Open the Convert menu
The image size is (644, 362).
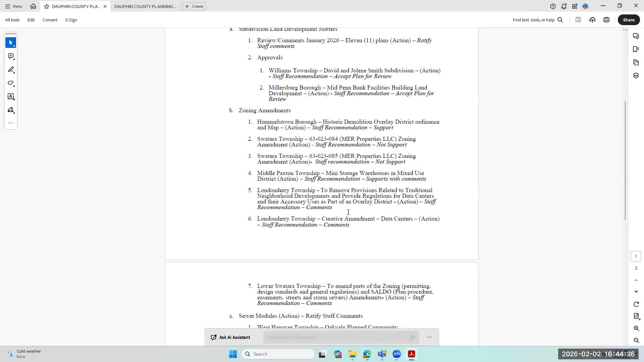(x=50, y=20)
